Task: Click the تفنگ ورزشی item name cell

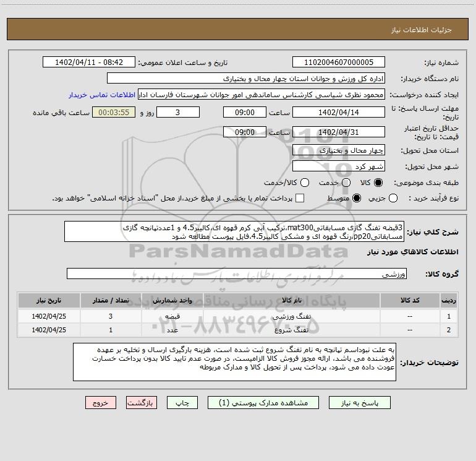Action: [x=291, y=316]
